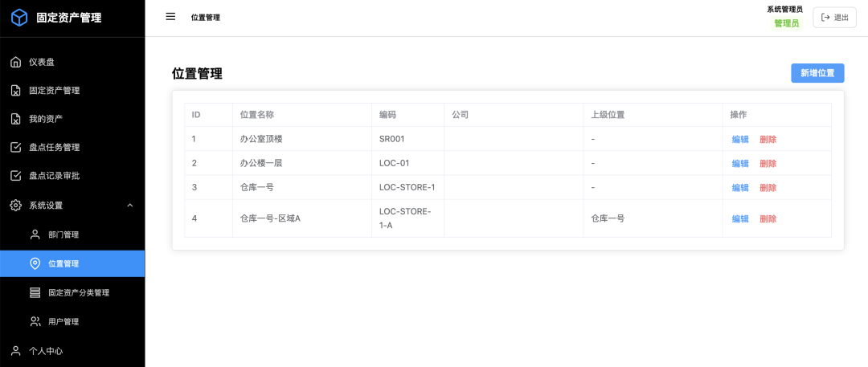Click the file icon beside 固定资产管理 menu
Viewport: 868px width, 367px height.
pos(17,90)
